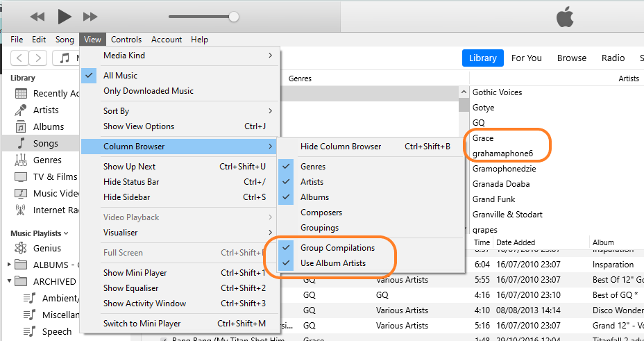Switch to the Browse tab

pos(572,58)
